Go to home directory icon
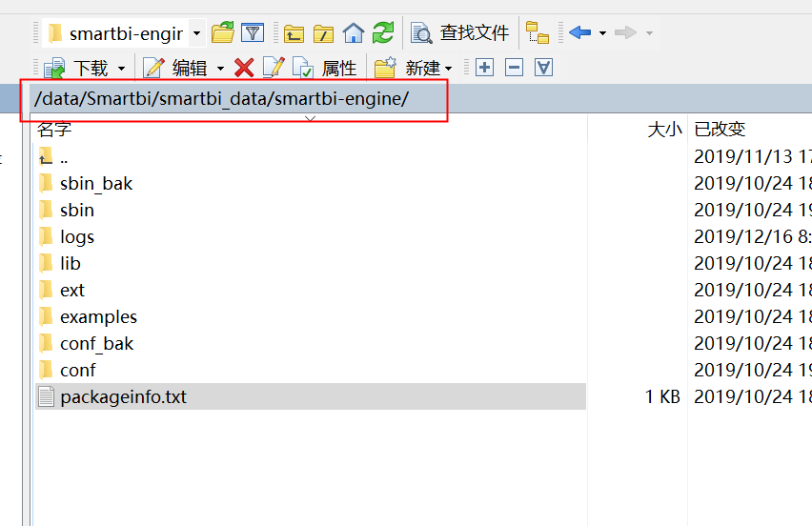 click(x=354, y=33)
